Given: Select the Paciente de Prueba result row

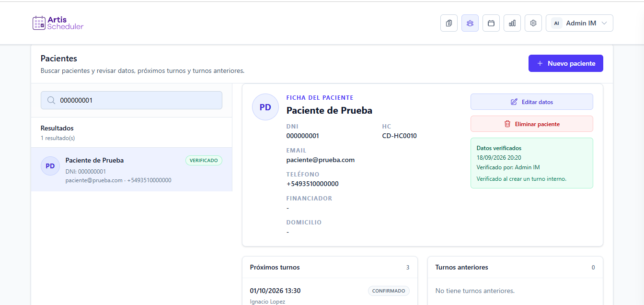Looking at the screenshot, I should 132,169.
